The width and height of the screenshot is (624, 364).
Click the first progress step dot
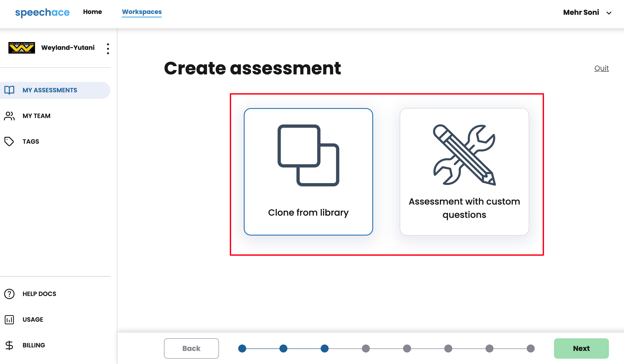pos(242,349)
